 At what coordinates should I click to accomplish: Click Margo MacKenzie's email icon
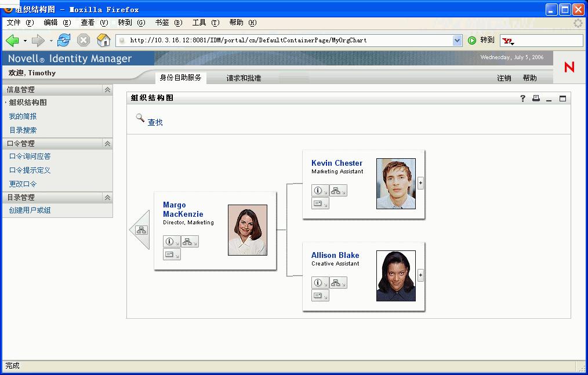[x=172, y=254]
